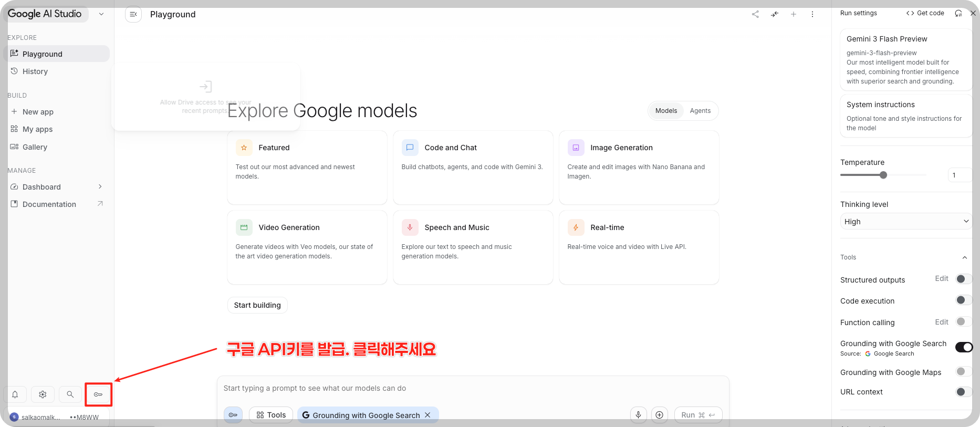The height and width of the screenshot is (427, 980).
Task: Click the Real-time lightning icon
Action: (x=576, y=227)
